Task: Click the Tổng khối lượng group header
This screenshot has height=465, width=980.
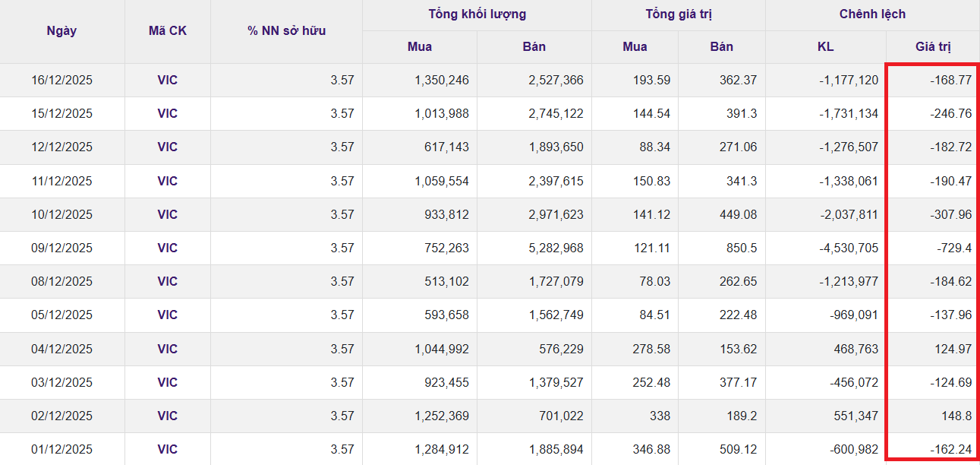Action: click(477, 14)
